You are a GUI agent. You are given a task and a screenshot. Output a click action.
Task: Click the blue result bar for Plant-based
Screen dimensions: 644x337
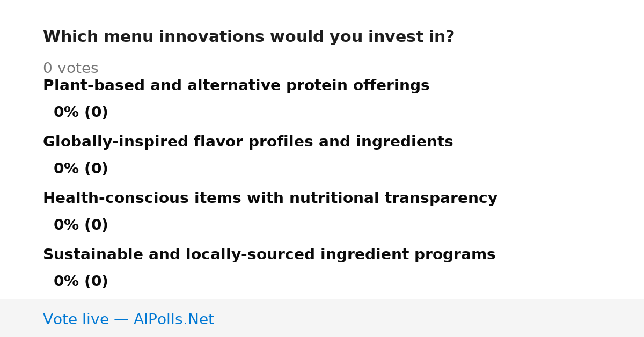(x=43, y=113)
